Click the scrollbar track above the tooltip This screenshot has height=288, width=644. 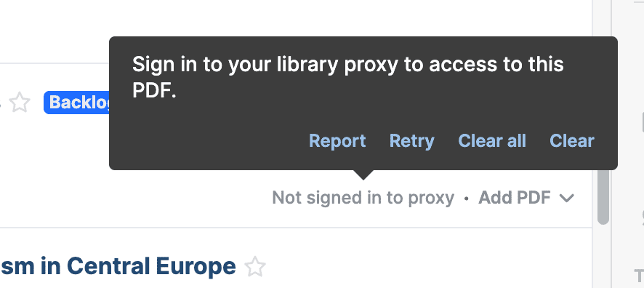pyautogui.click(x=601, y=18)
